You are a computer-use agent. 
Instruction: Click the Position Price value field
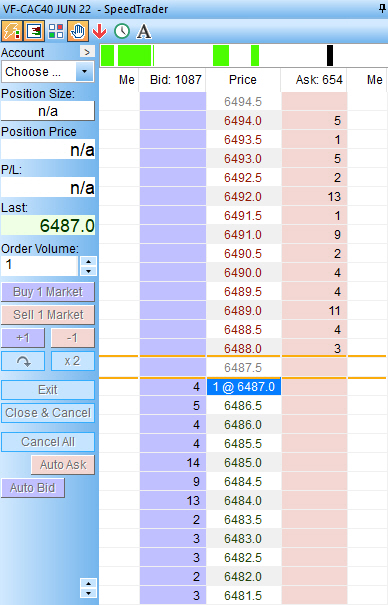[48, 149]
